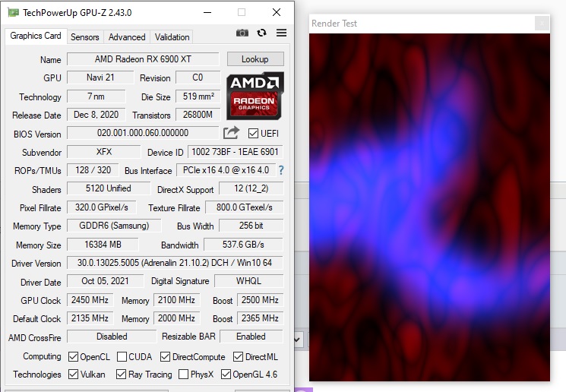Click the Memory clock value 2100 MHz

pyautogui.click(x=176, y=300)
